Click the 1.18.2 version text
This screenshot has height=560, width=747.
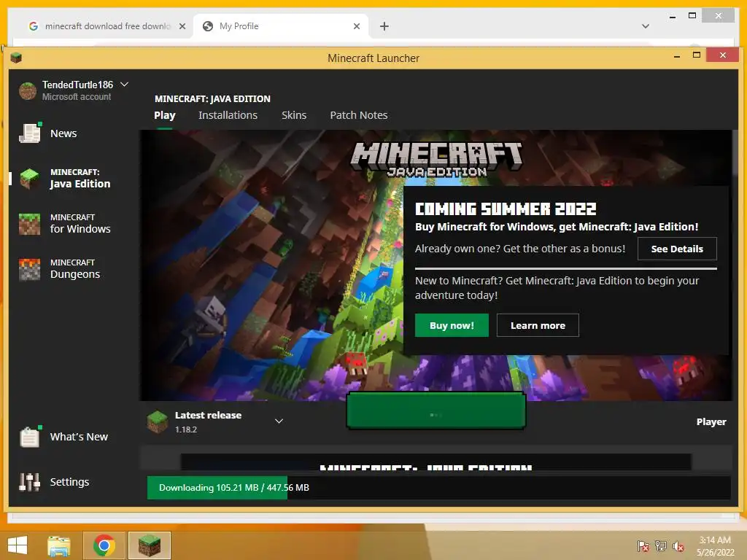186,429
